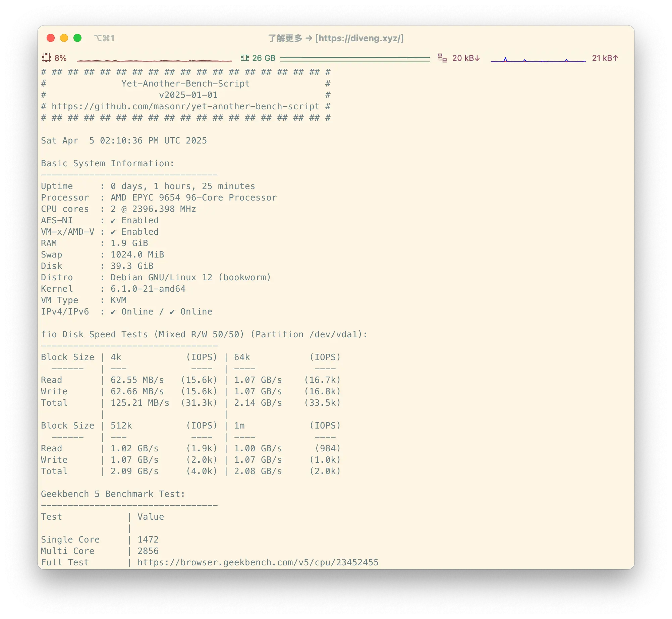Open the github.com/masonr/yet-another-bench-script URL
Screen dimensions: 672x619
point(185,106)
